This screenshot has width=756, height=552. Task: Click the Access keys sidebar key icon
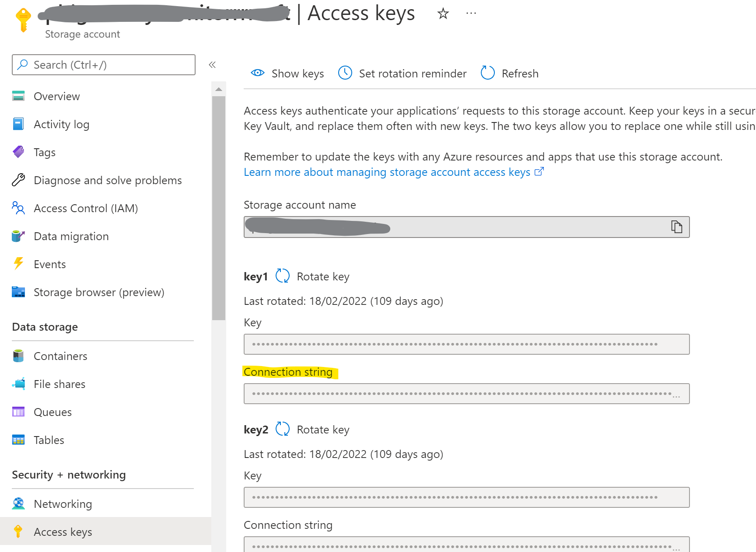pos(18,531)
